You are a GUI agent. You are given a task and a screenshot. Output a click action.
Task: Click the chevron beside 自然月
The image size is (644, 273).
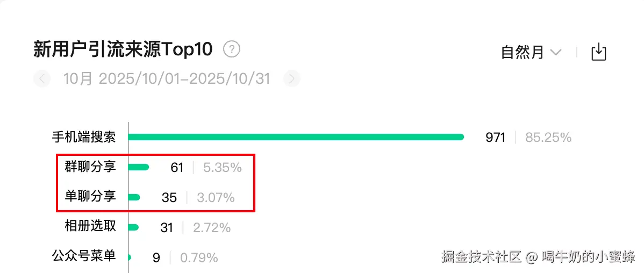[556, 53]
